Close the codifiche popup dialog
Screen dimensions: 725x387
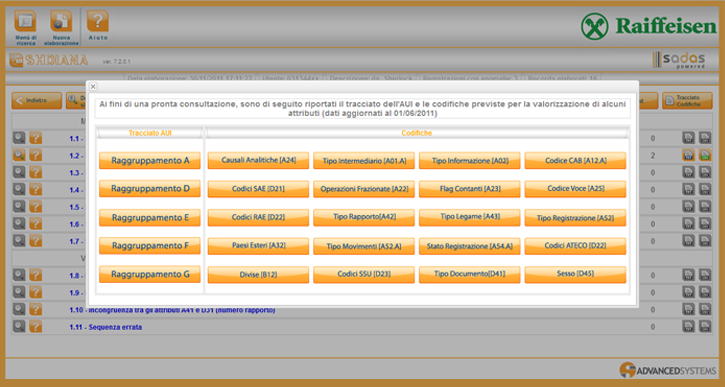(x=93, y=86)
